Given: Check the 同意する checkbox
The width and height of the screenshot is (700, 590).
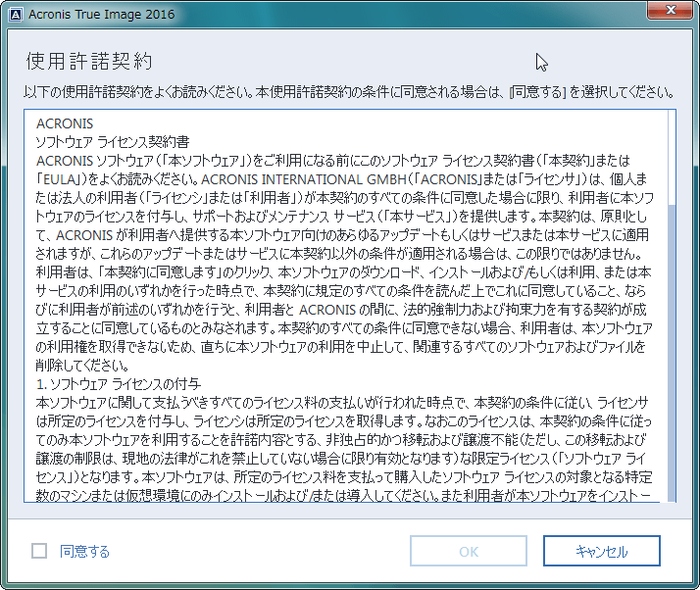Looking at the screenshot, I should [x=39, y=551].
